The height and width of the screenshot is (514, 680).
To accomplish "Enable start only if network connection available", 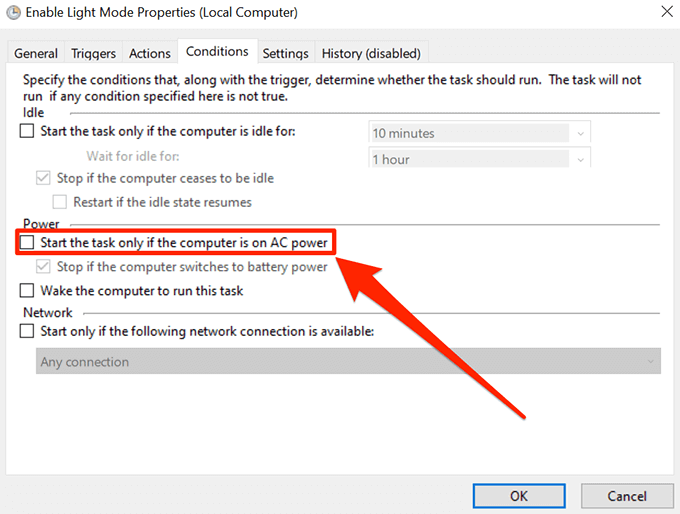I will [x=27, y=332].
